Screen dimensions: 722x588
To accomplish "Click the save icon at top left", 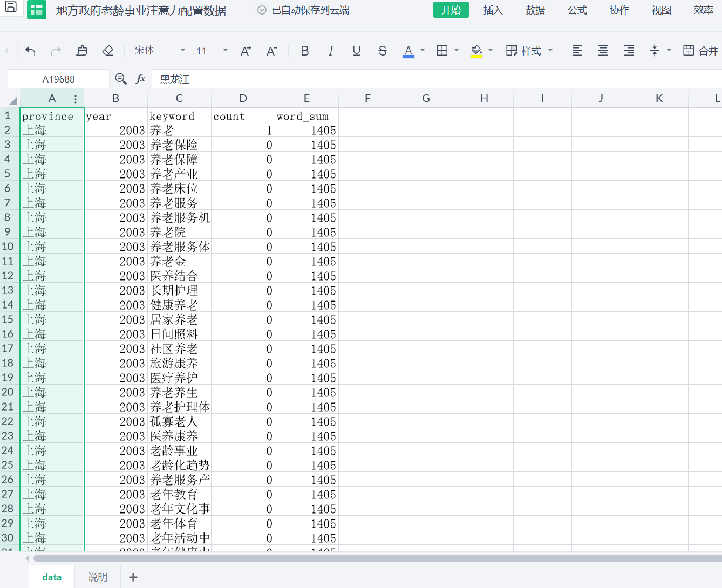I will point(11,7).
